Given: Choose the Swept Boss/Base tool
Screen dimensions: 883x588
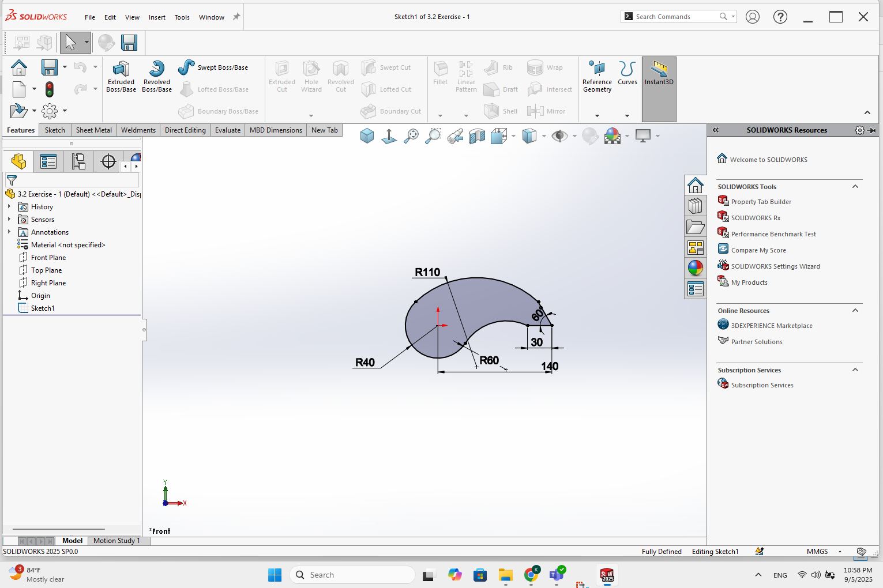Looking at the screenshot, I should pos(213,67).
